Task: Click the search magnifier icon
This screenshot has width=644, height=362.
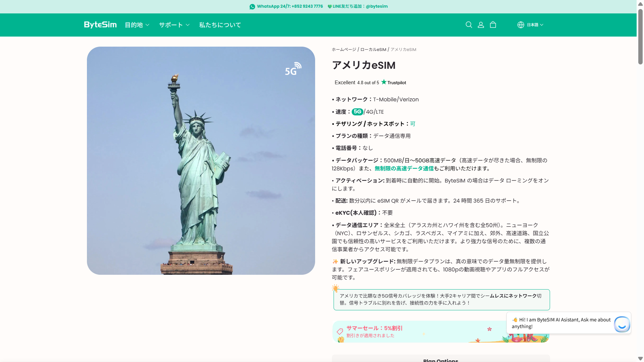Action: pyautogui.click(x=469, y=25)
